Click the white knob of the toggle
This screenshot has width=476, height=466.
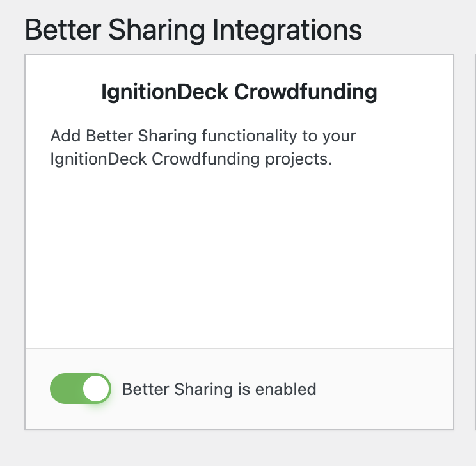(x=97, y=389)
